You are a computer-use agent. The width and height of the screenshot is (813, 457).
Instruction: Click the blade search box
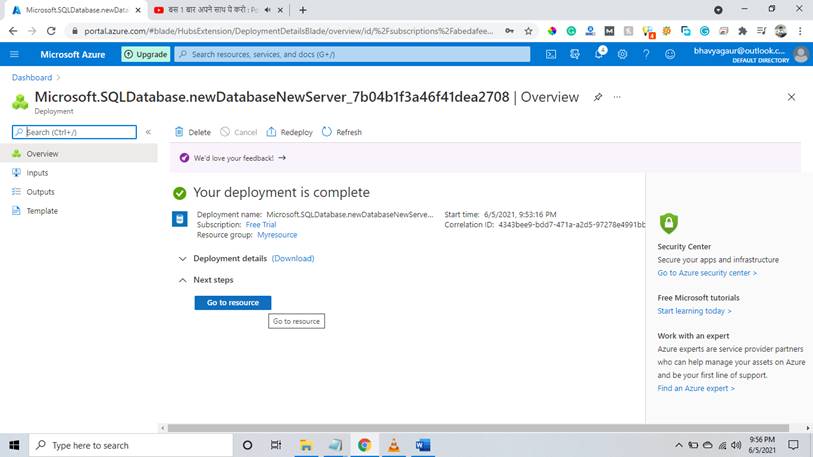click(x=74, y=132)
